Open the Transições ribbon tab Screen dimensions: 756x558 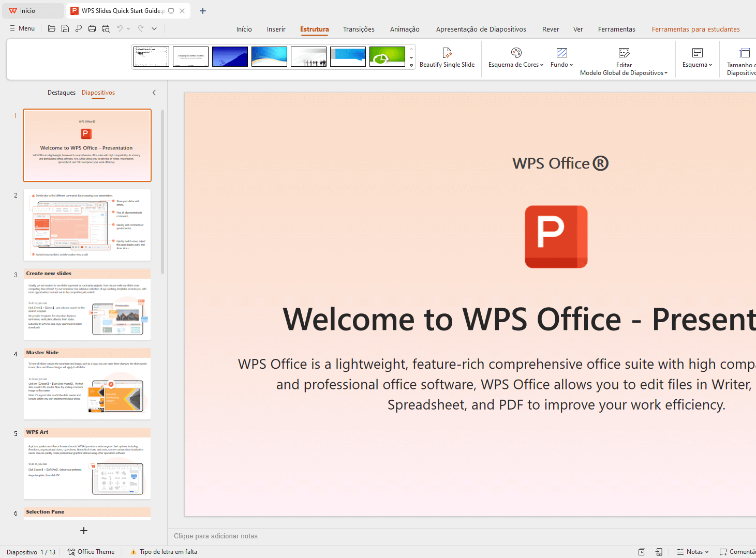pos(359,29)
